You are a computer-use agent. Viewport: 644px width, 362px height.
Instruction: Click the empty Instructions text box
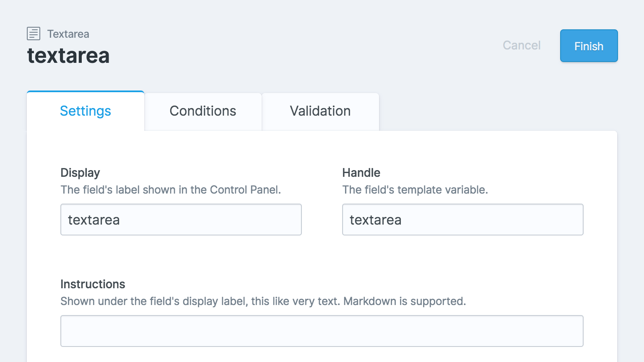[x=322, y=331]
